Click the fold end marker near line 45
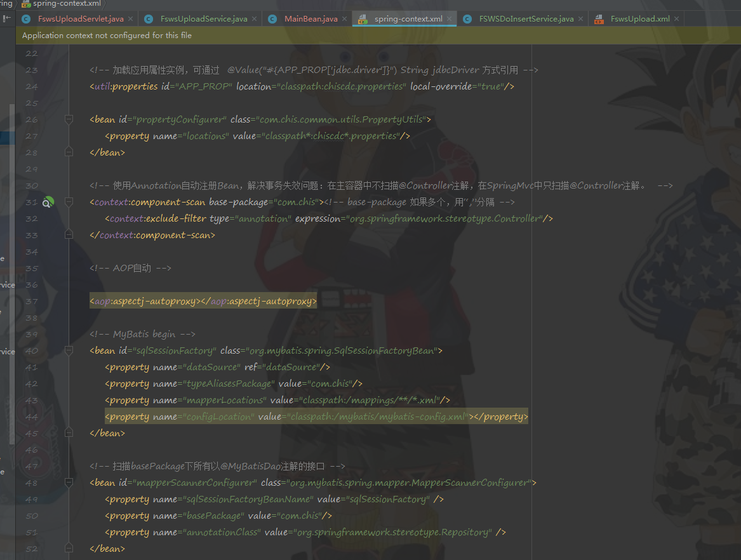 (x=69, y=432)
